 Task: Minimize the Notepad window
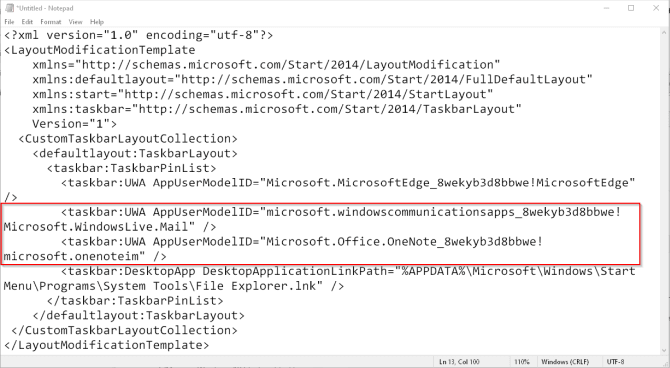point(606,8)
